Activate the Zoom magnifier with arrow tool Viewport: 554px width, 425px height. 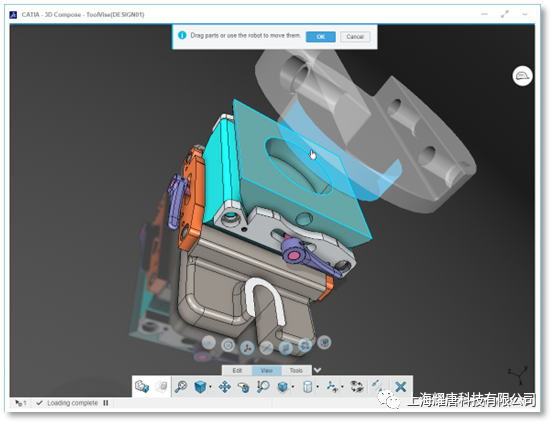pyautogui.click(x=263, y=387)
